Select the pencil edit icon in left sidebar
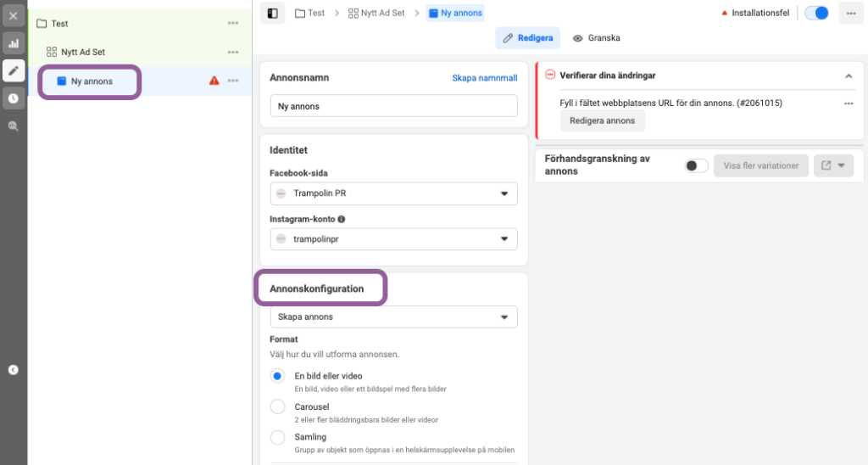 pyautogui.click(x=14, y=71)
